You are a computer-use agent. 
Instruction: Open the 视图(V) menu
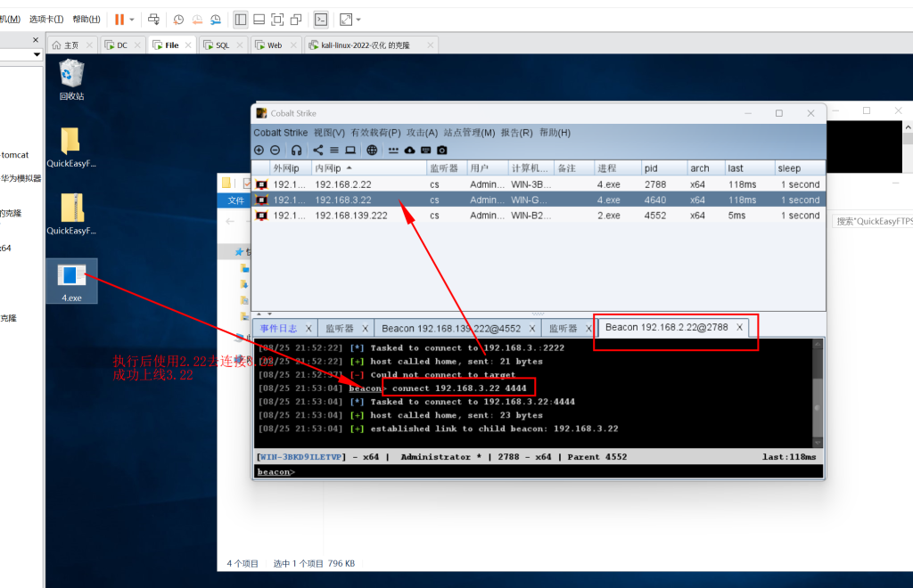pyautogui.click(x=329, y=133)
